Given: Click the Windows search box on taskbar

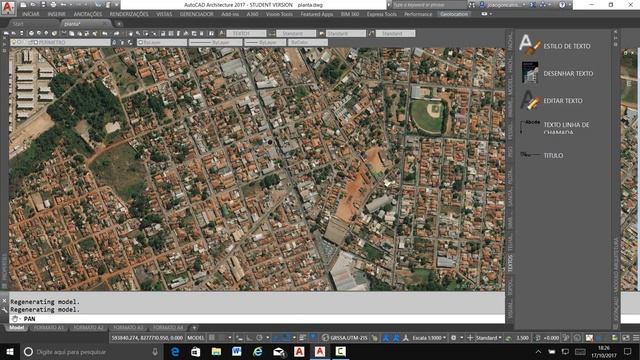Looking at the screenshot, I should pos(92,351).
